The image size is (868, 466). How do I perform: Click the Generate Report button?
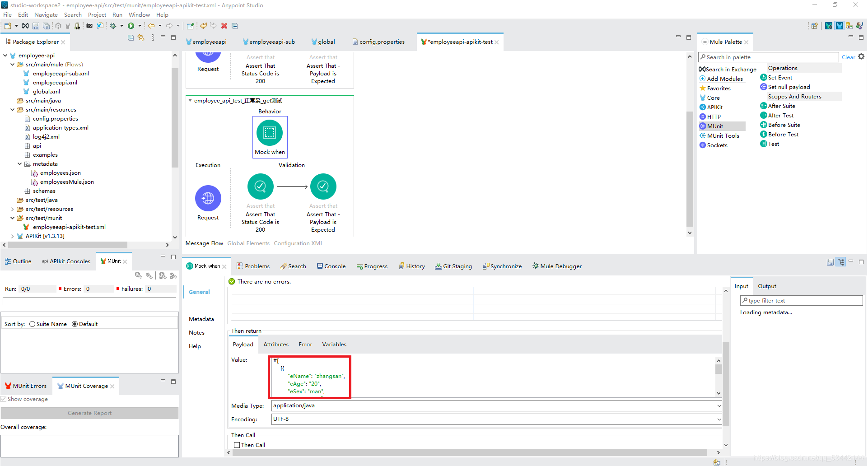pos(89,413)
